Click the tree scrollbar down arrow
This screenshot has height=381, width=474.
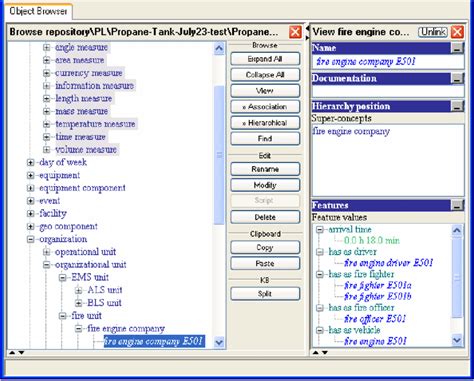pos(219,342)
